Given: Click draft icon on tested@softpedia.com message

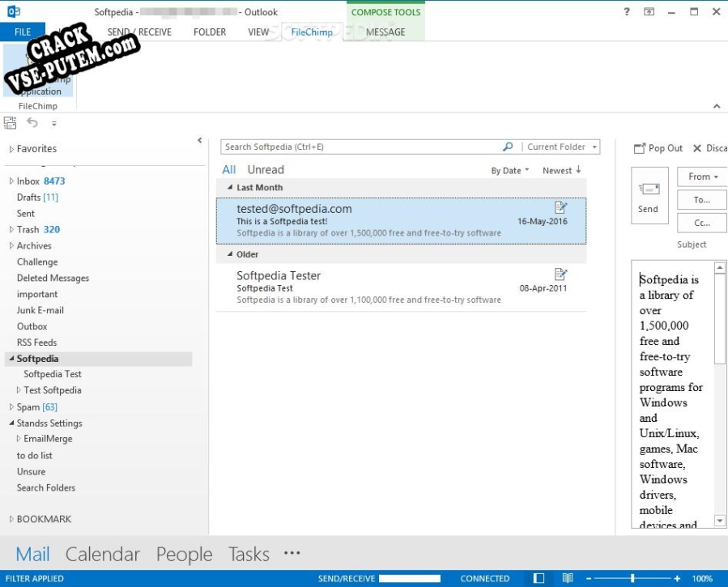Looking at the screenshot, I should coord(560,207).
